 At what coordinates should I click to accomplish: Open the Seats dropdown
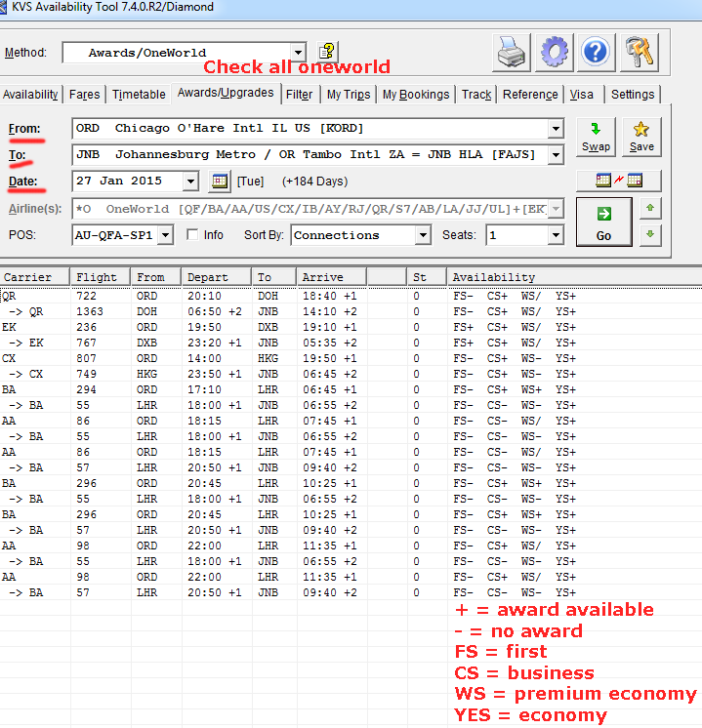(x=556, y=235)
